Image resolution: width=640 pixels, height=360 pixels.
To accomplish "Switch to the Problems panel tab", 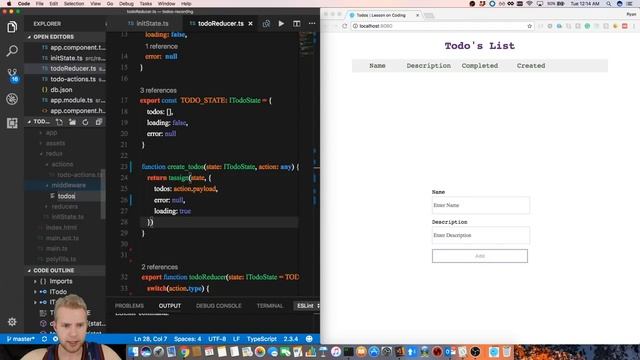I will (129, 306).
